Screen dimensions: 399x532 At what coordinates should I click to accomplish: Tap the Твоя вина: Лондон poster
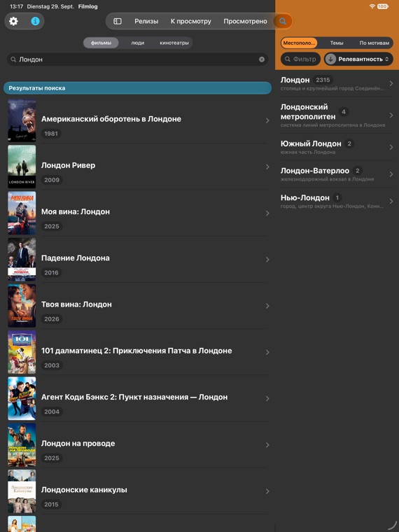click(22, 306)
